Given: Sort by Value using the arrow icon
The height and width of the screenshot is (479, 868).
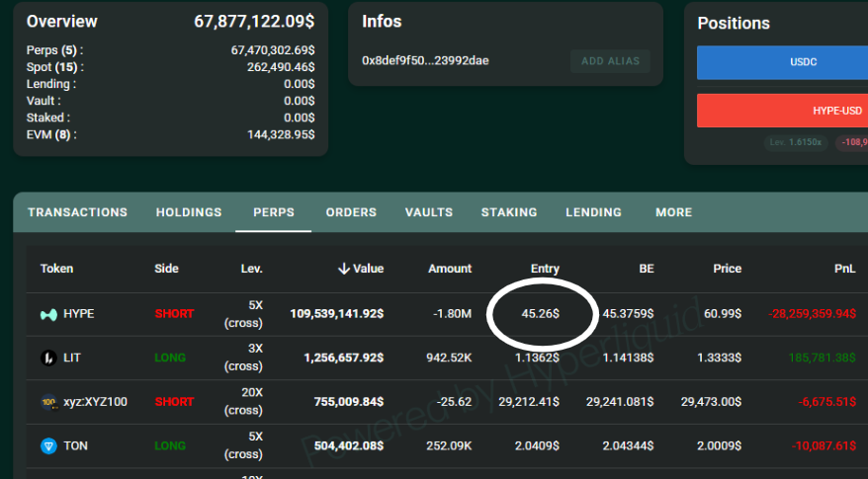Looking at the screenshot, I should coord(344,269).
